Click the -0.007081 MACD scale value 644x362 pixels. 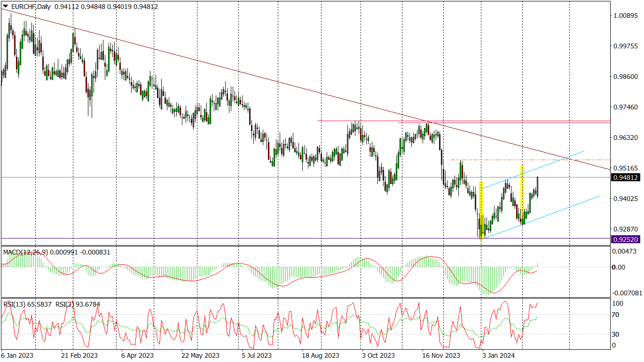[627, 293]
